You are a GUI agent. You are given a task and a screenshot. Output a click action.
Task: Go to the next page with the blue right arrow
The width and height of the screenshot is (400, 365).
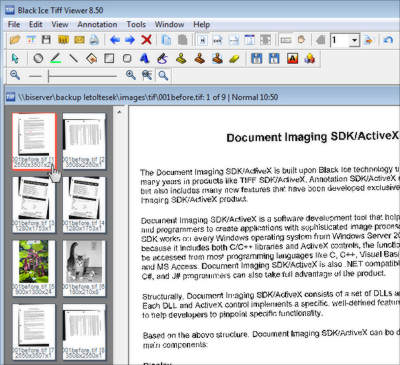click(x=130, y=40)
